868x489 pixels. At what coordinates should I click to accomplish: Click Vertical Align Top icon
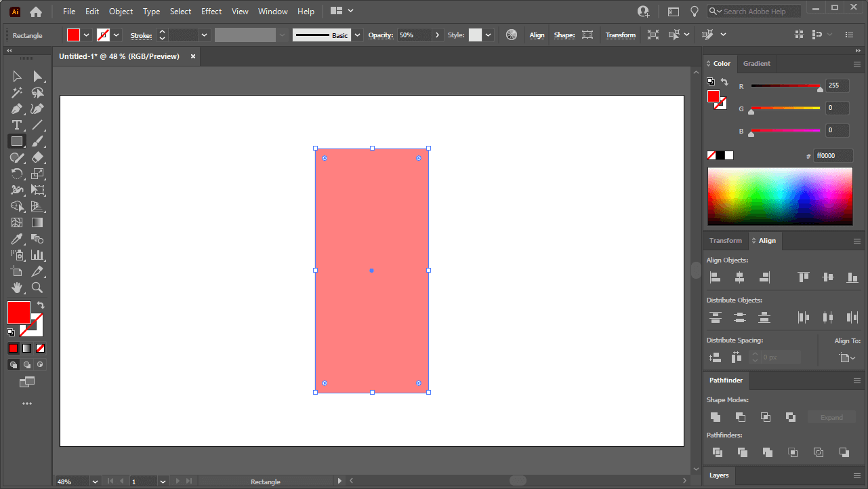point(804,277)
